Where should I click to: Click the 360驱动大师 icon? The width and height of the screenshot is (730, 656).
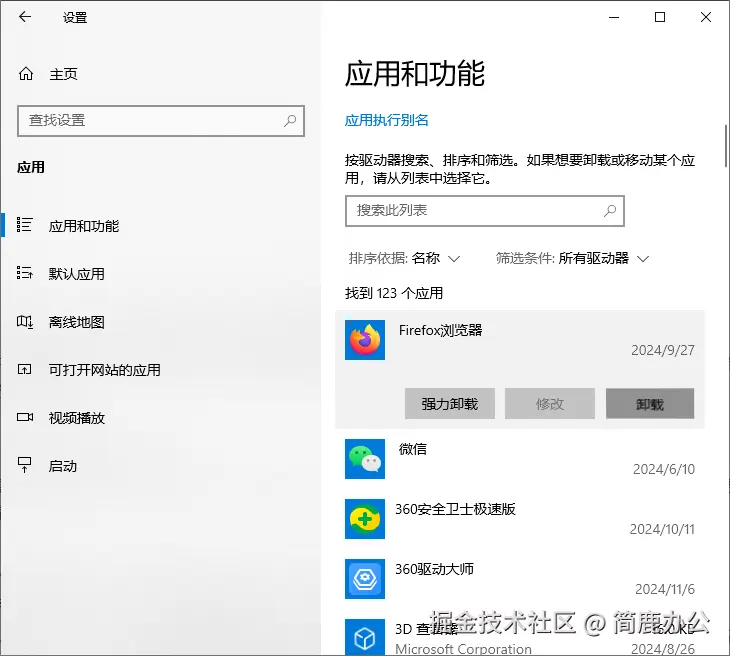pyautogui.click(x=365, y=579)
